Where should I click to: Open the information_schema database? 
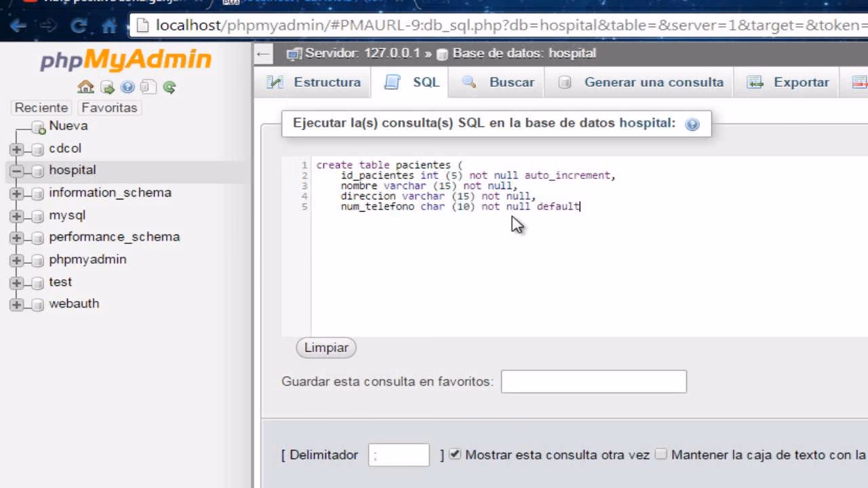[x=110, y=192]
